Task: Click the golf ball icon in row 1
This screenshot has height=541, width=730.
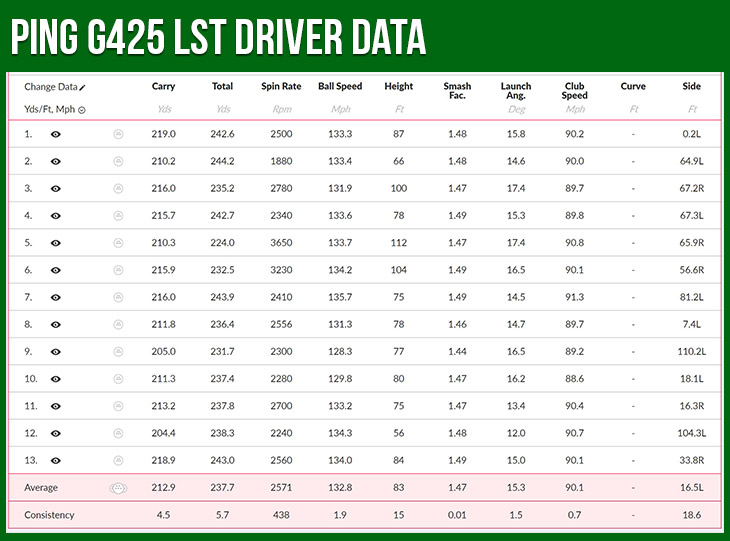Action: coord(118,134)
